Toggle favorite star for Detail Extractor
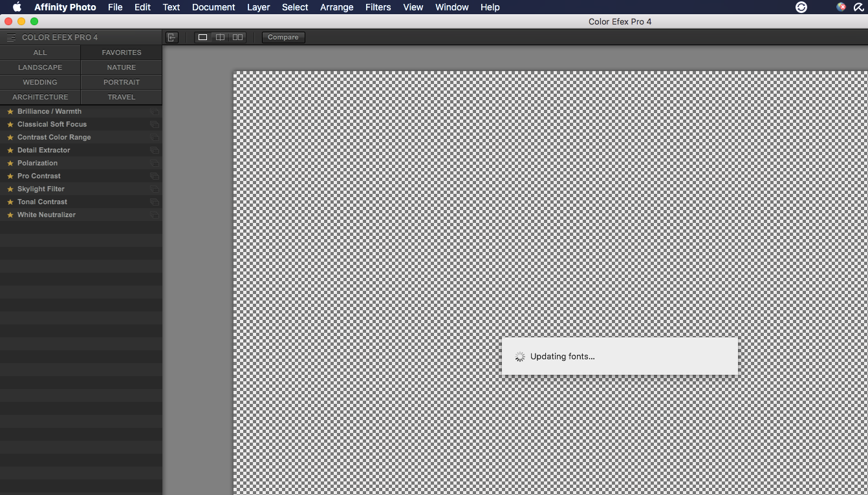This screenshot has height=495, width=868. click(x=10, y=150)
